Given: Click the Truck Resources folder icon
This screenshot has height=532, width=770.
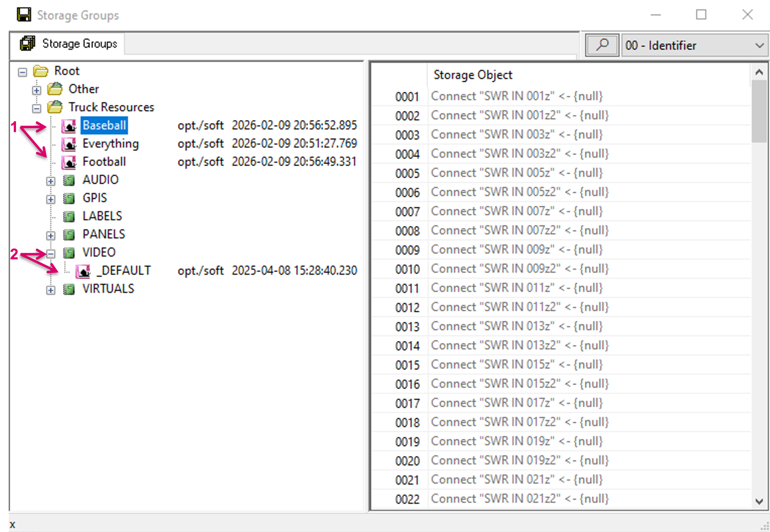Looking at the screenshot, I should 55,107.
